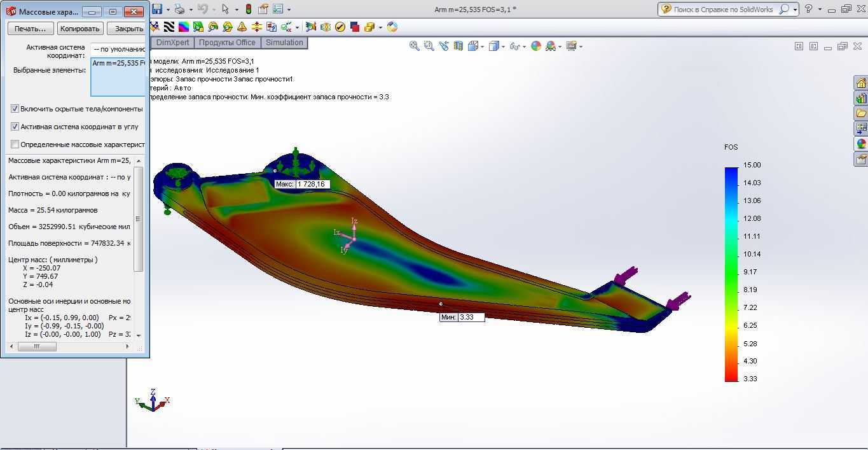Screen dimensions: 868x450
Task: Open the Help question mark dropdown
Action: (820, 10)
